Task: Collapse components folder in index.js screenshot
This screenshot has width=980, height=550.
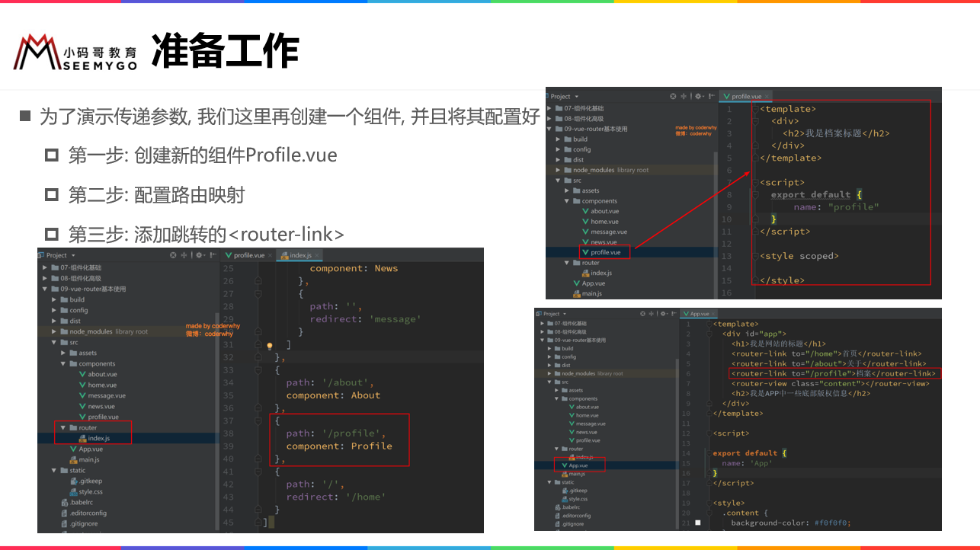Action: click(63, 363)
